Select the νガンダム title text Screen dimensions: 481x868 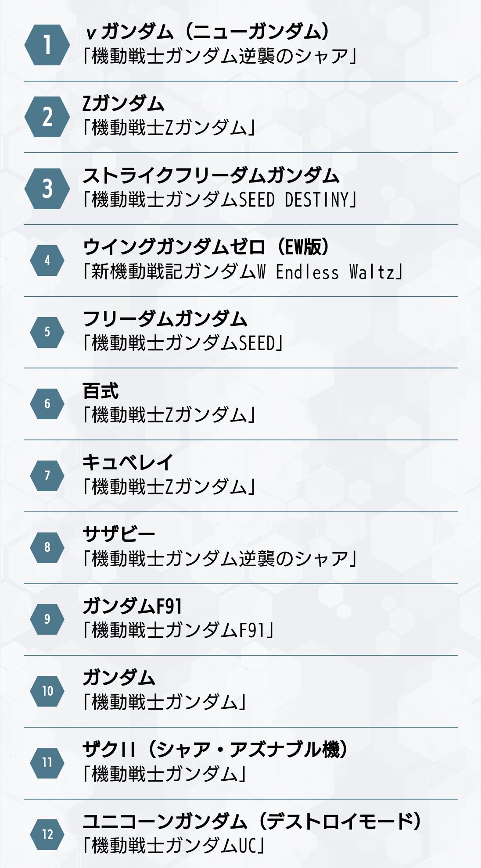point(207,32)
